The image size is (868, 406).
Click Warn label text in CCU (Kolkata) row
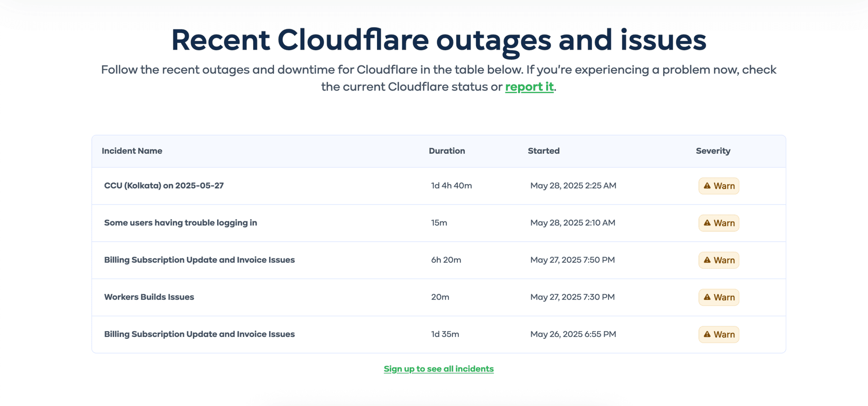(x=724, y=186)
